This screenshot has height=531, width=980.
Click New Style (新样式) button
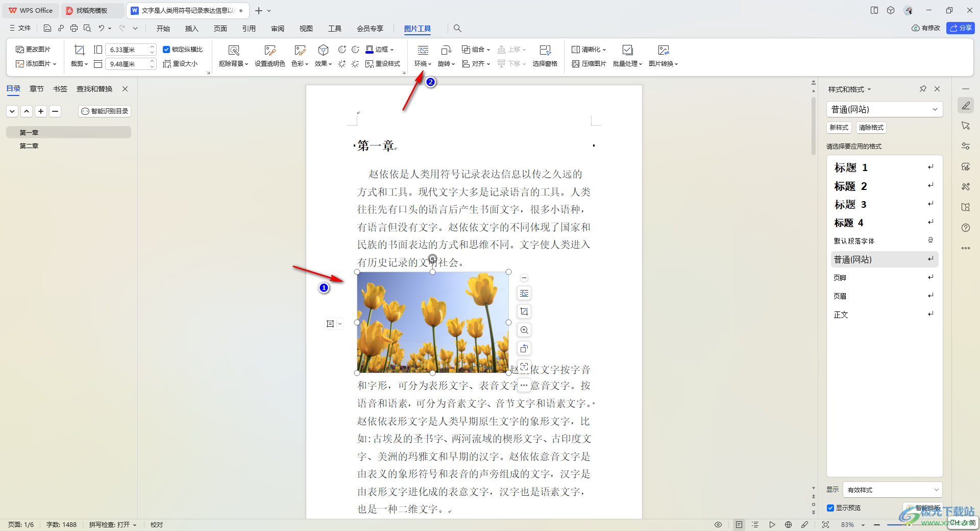click(x=839, y=128)
